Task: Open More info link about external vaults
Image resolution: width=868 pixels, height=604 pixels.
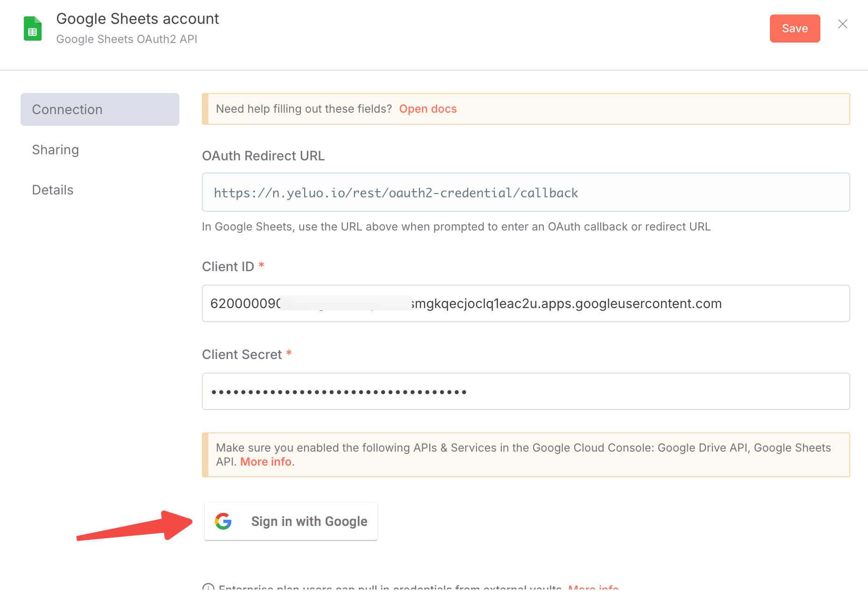Action: [x=593, y=587]
